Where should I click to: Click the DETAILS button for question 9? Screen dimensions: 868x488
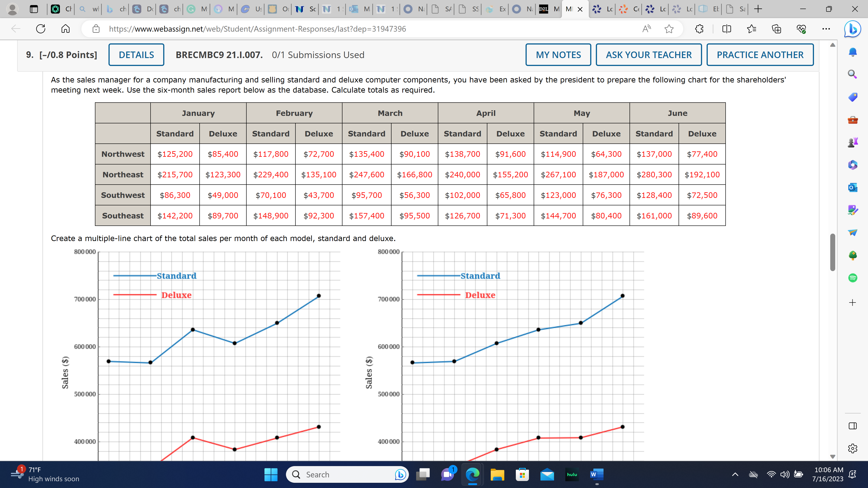[136, 54]
